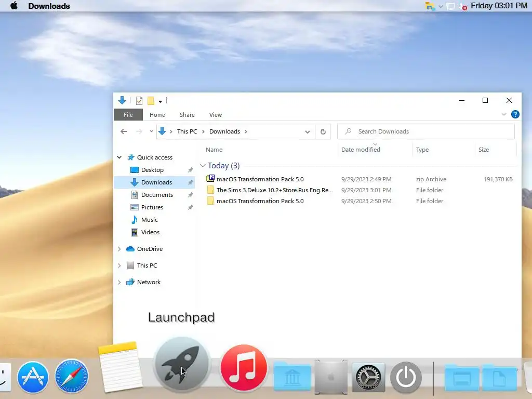Click the New folder icon in title bar
Screen dimensions: 532x399
coord(151,101)
